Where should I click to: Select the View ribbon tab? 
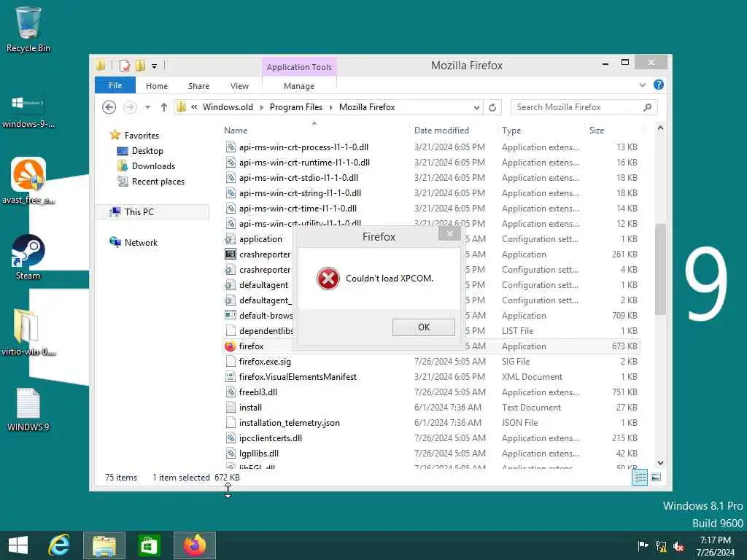click(x=239, y=86)
